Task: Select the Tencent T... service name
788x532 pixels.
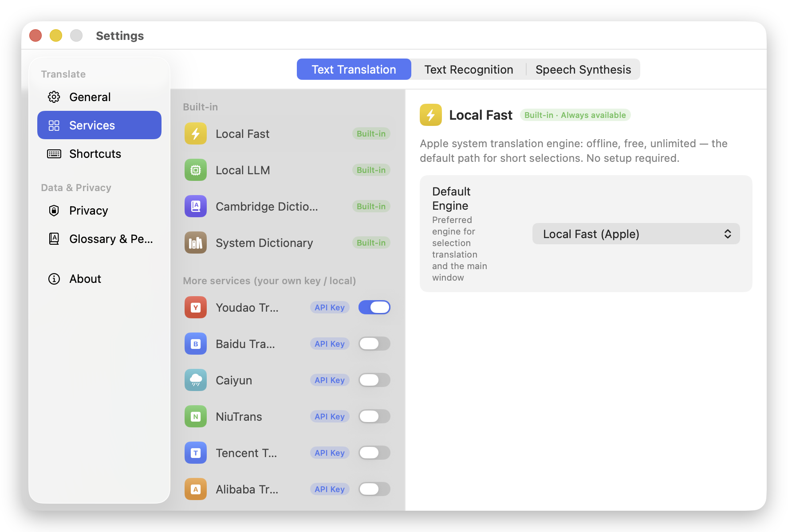Action: click(246, 453)
